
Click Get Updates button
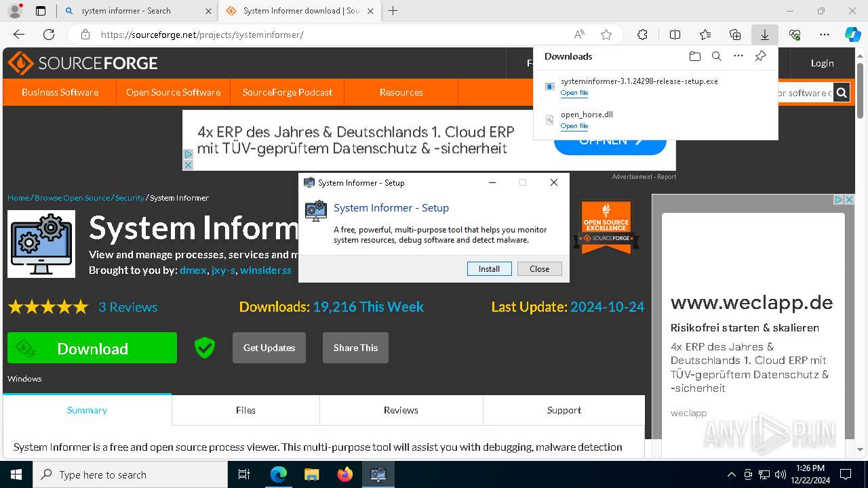(x=269, y=348)
